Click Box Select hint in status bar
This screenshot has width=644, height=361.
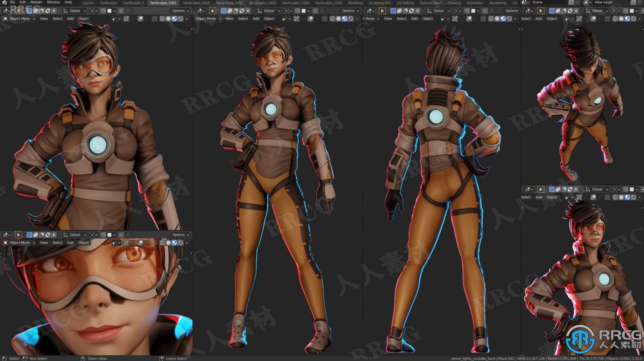click(x=39, y=358)
